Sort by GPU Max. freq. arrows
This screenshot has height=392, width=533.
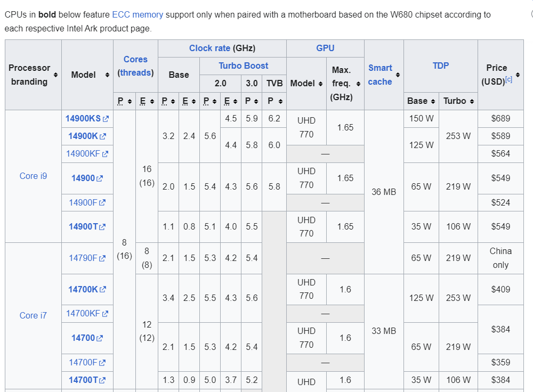pyautogui.click(x=358, y=84)
